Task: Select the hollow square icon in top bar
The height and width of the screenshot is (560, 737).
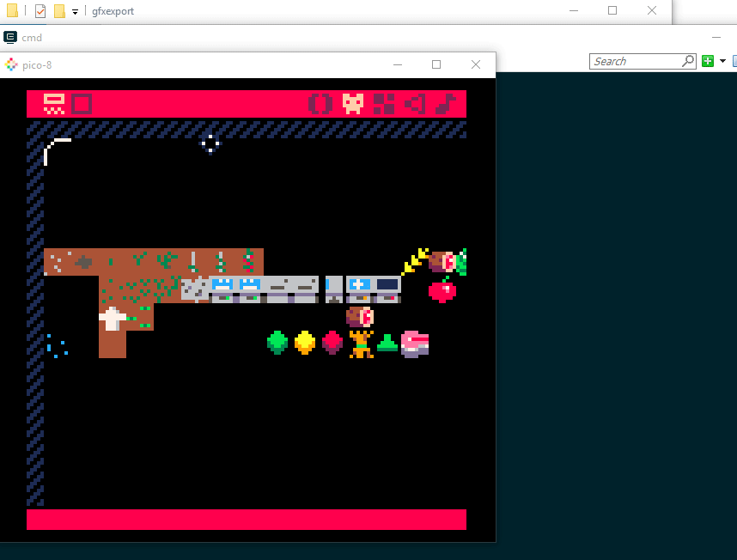Action: click(x=82, y=104)
